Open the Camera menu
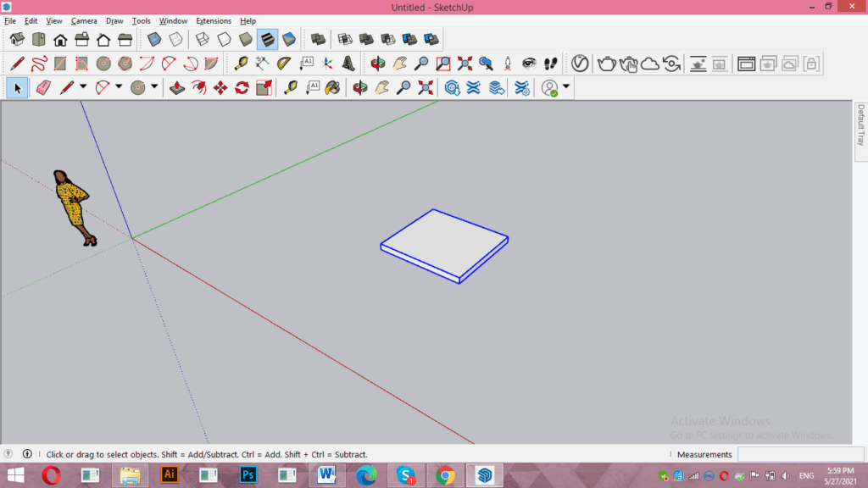 coord(84,20)
